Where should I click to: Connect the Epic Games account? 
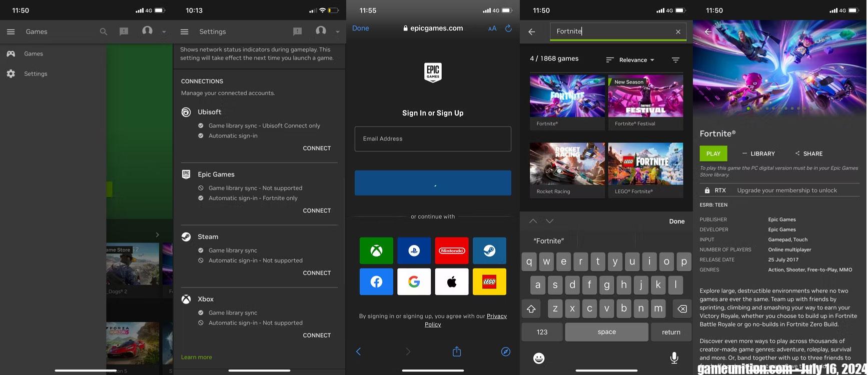pos(317,210)
